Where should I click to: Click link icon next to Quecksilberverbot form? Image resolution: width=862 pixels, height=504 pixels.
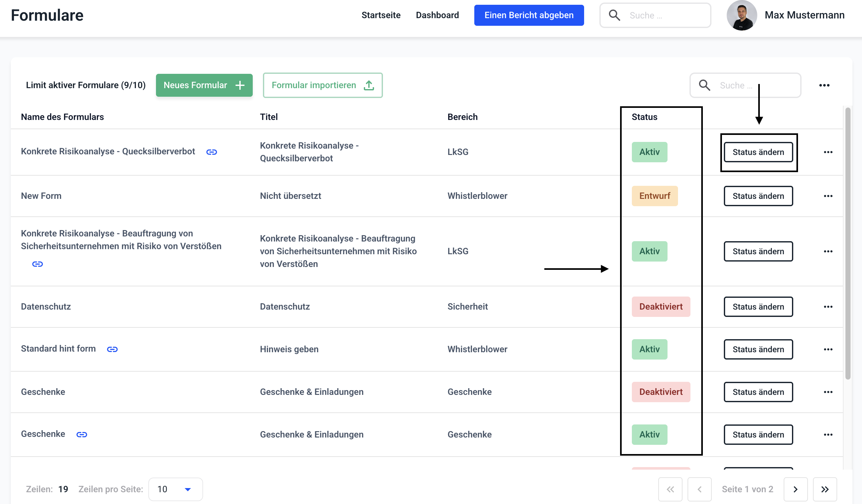(211, 152)
